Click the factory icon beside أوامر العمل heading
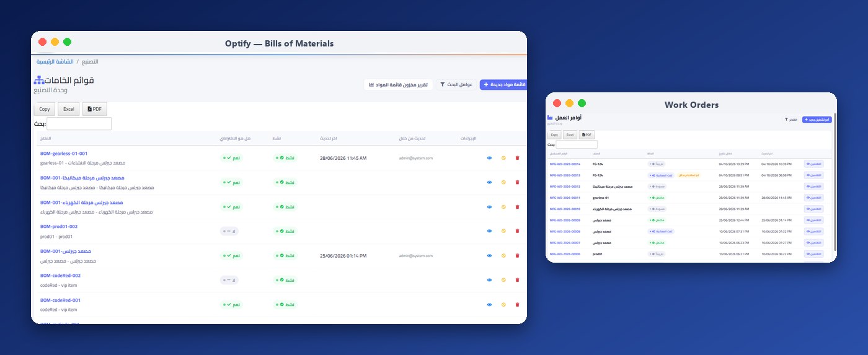This screenshot has height=355, width=868. [x=550, y=117]
